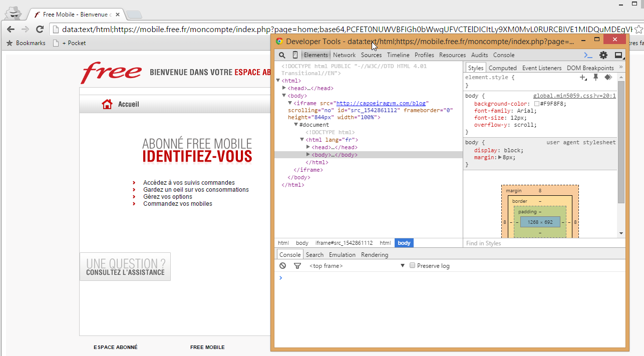Expand the first head element
Screen dimensions: 644x356
[x=284, y=88]
